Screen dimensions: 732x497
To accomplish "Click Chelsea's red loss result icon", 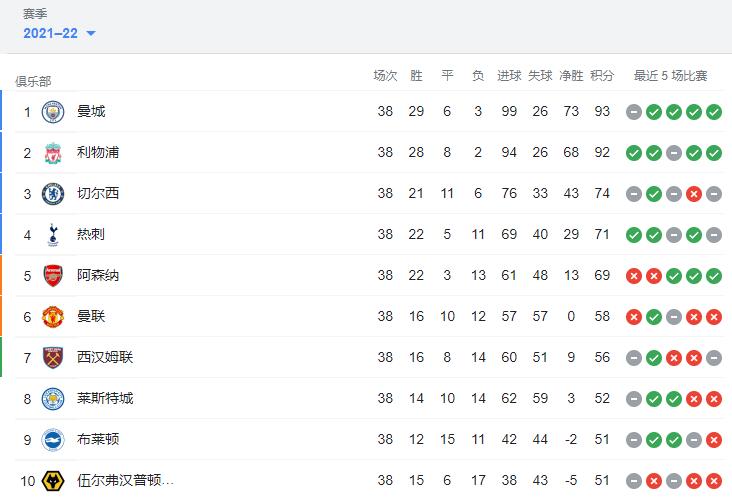I will 694,194.
